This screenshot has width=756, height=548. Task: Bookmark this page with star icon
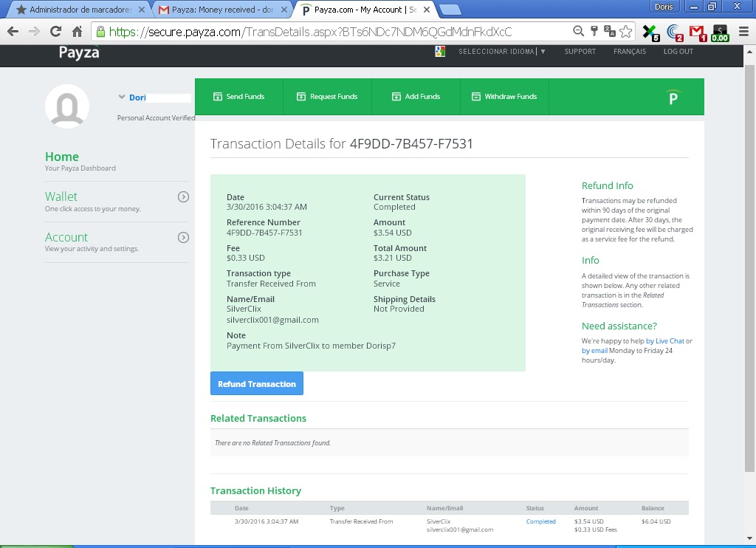[x=626, y=31]
